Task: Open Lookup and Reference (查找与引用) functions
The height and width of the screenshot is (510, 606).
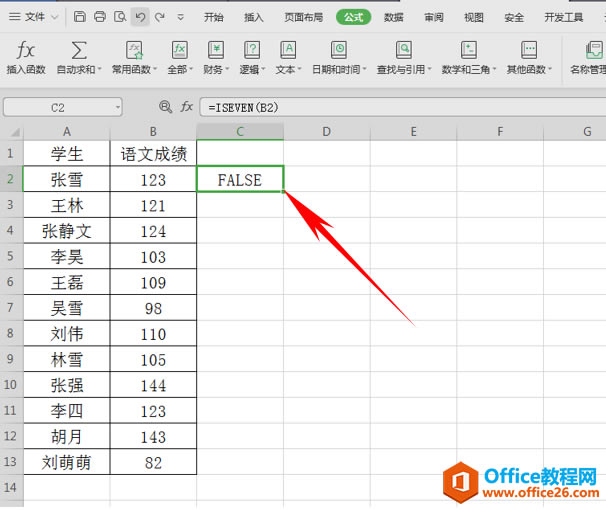Action: (404, 58)
